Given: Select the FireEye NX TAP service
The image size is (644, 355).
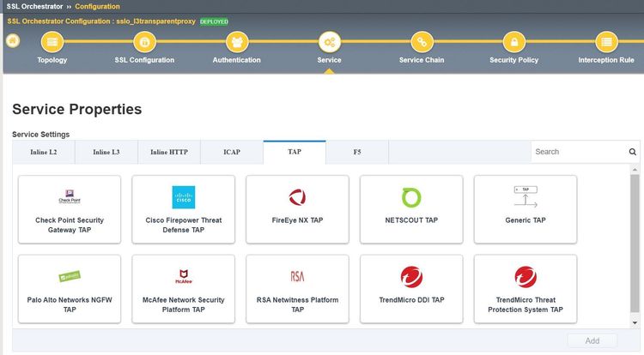Looking at the screenshot, I should coord(297,209).
